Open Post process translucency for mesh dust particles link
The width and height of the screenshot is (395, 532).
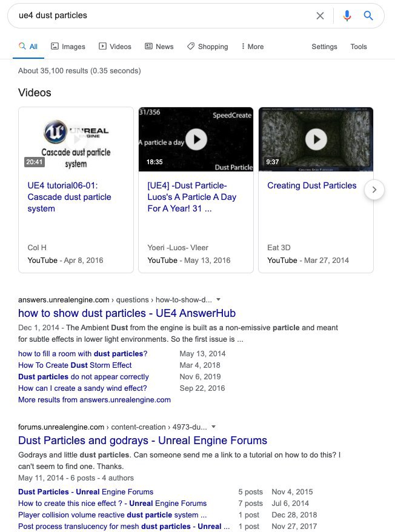[x=124, y=526]
